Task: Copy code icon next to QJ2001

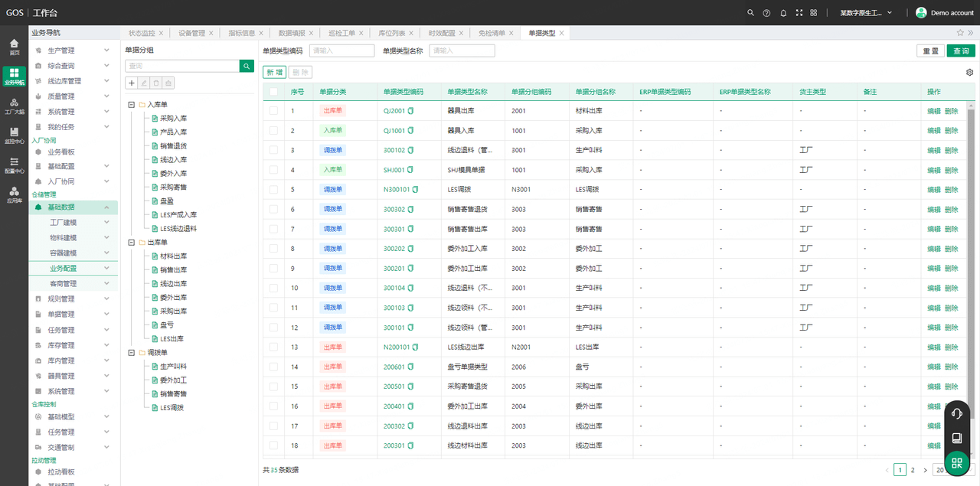Action: tap(410, 111)
